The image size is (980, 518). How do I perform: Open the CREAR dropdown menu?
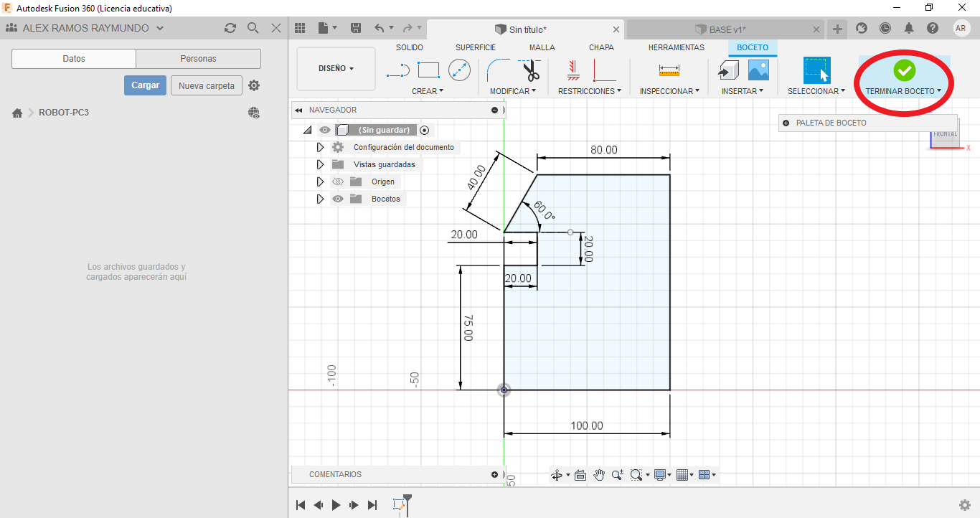point(428,91)
